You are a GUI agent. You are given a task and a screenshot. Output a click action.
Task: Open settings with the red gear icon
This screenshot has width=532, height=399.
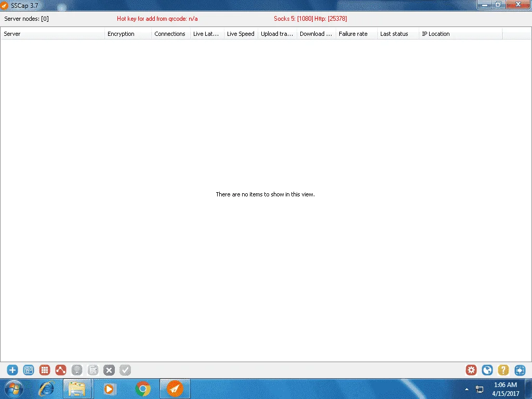(471, 370)
